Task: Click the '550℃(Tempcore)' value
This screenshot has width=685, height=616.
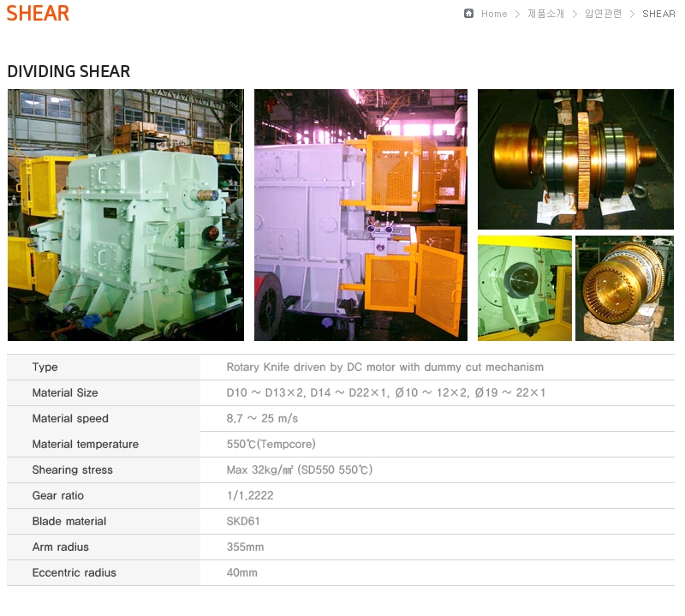Action: 271,445
